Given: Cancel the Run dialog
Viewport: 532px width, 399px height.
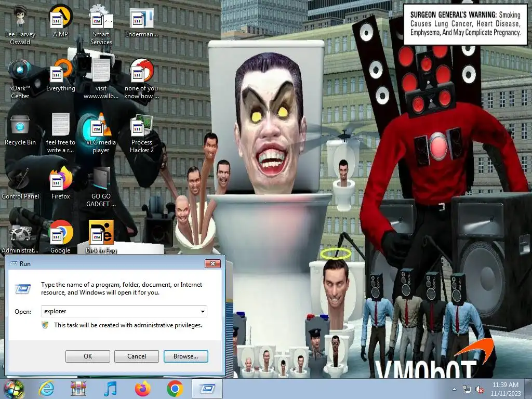Looking at the screenshot, I should click(137, 356).
